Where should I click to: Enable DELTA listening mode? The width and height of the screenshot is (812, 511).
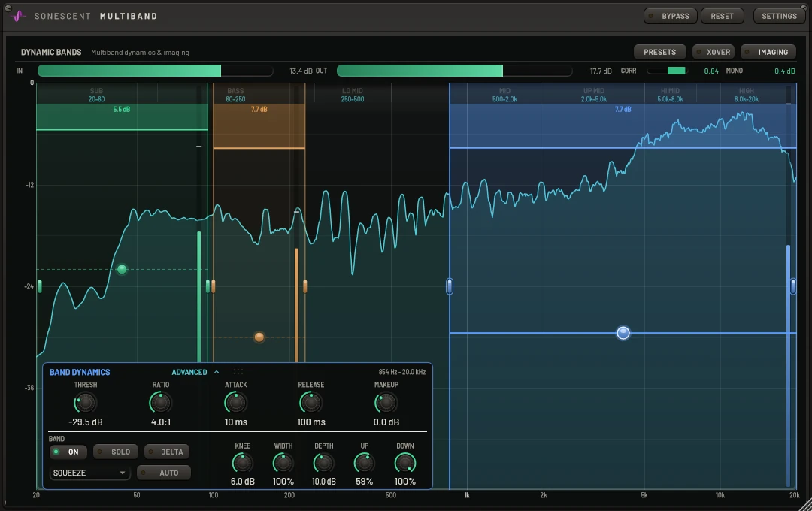pos(167,452)
